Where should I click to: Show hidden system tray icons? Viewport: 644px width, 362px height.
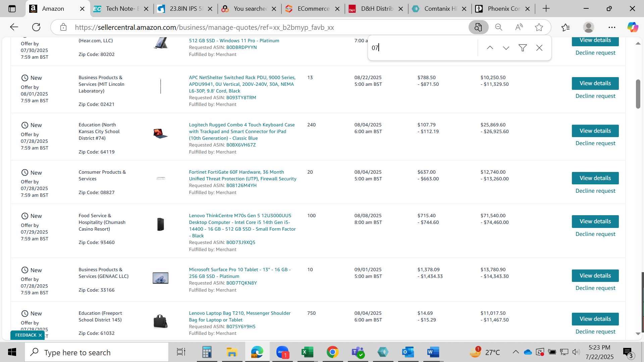pyautogui.click(x=516, y=352)
